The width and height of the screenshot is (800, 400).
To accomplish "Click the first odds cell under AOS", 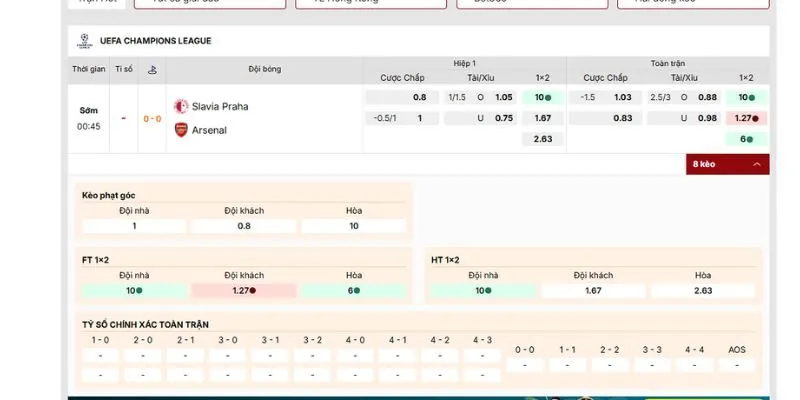I will pos(737,365).
